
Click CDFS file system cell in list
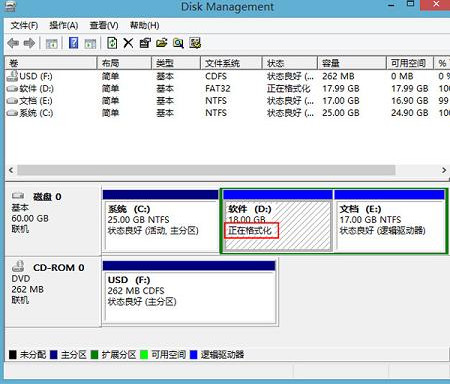point(216,76)
